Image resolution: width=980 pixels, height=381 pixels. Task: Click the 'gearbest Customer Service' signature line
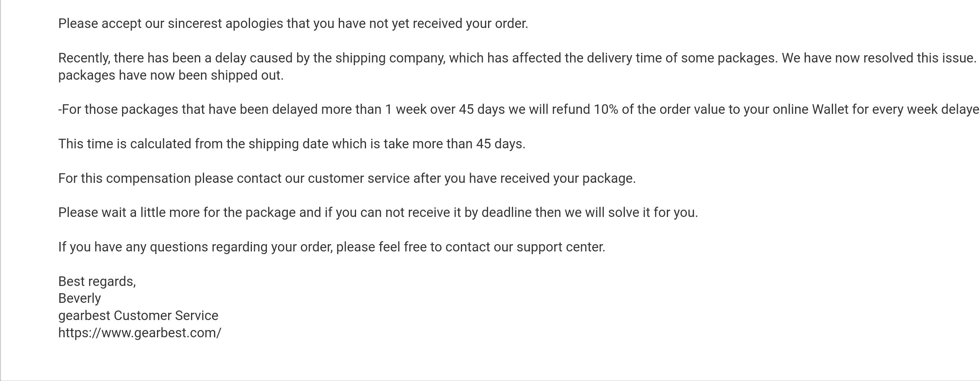138,316
